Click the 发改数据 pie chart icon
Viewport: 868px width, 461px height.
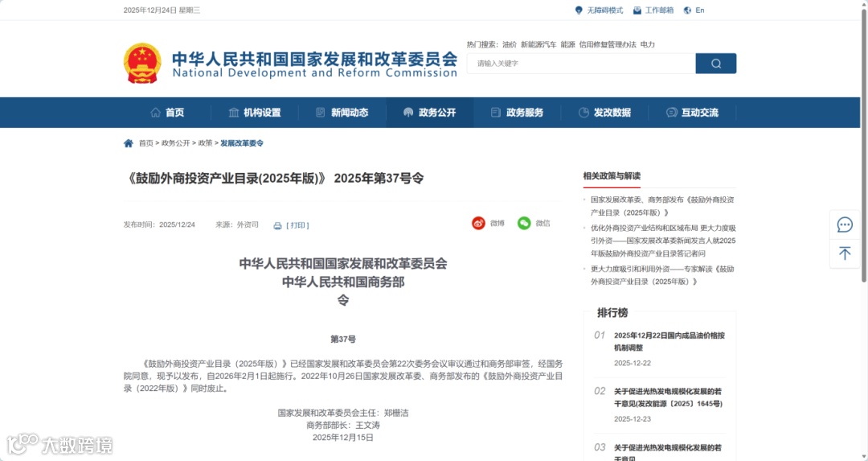583,113
